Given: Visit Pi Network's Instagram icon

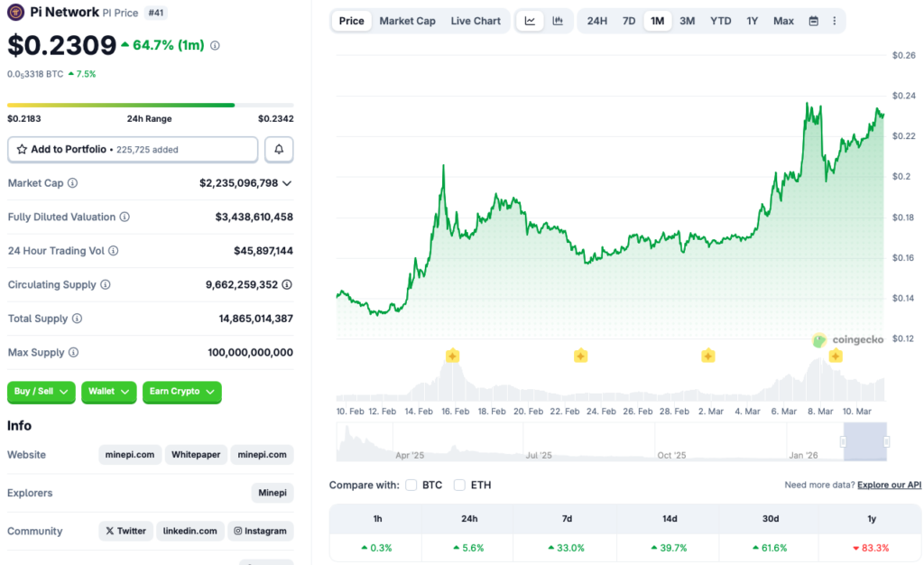Looking at the screenshot, I should pos(261,531).
